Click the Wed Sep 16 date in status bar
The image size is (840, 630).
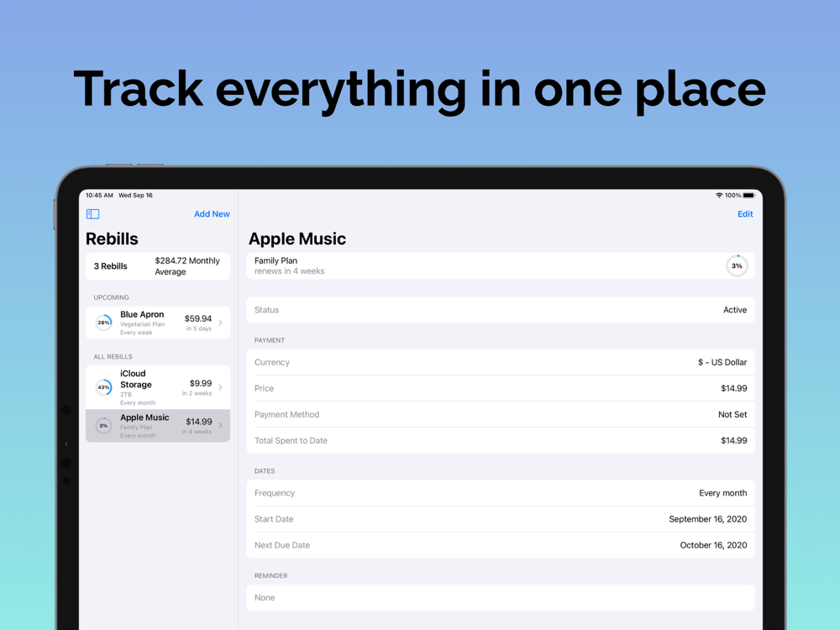click(135, 196)
